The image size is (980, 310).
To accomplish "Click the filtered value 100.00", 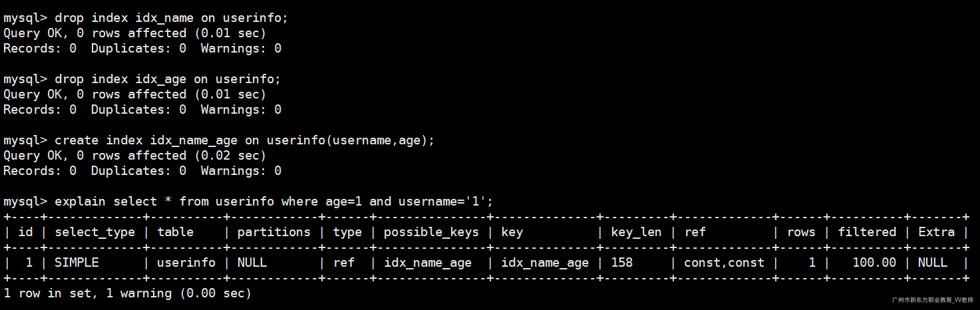I will (x=874, y=263).
